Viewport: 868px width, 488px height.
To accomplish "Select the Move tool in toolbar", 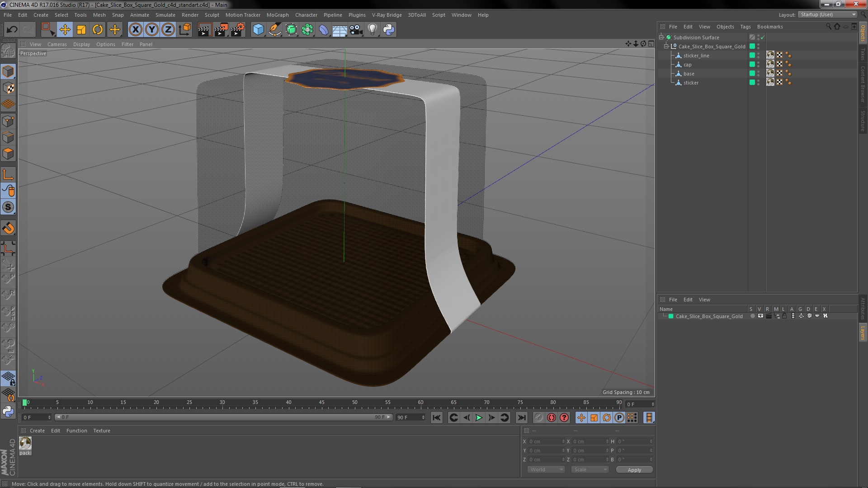I will 65,30.
